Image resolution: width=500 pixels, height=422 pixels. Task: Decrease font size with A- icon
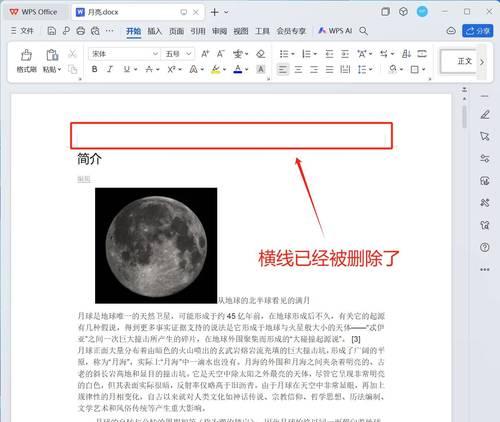point(220,54)
